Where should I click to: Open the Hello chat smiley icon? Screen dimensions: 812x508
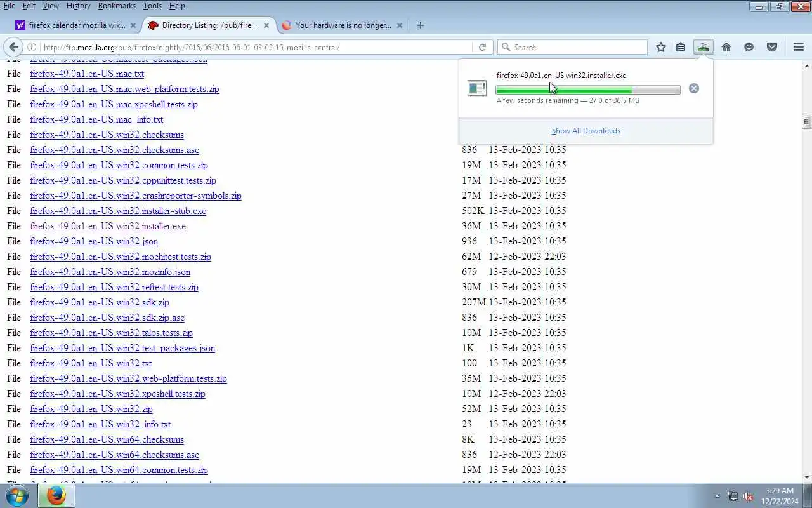tap(749, 47)
